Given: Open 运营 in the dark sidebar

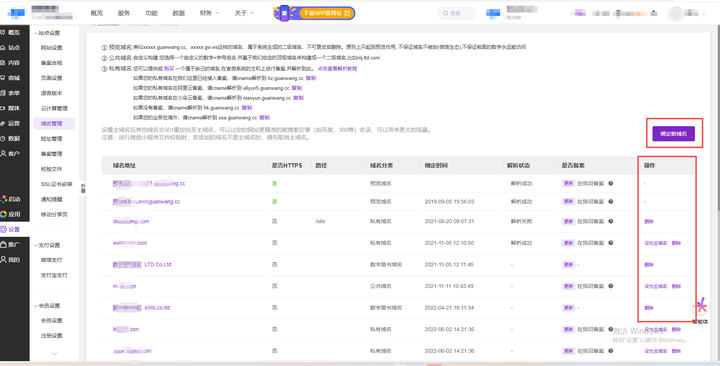Looking at the screenshot, I should (10, 124).
